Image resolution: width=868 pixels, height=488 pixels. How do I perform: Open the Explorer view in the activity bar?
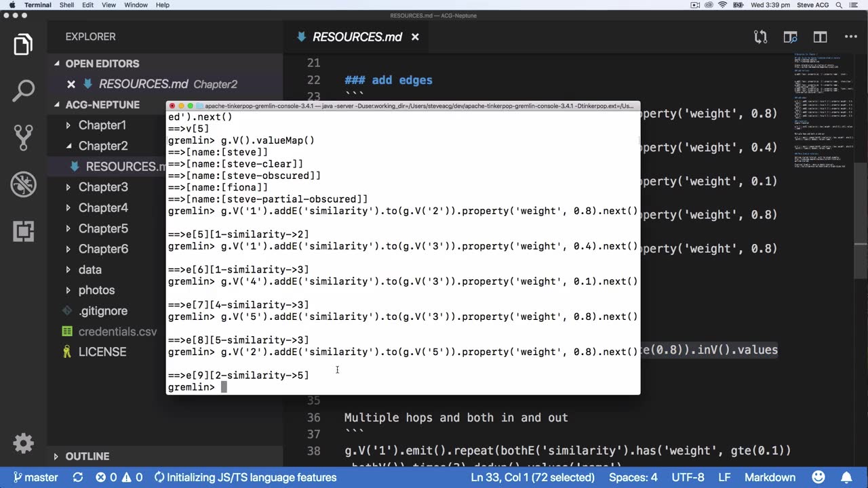[x=23, y=45]
